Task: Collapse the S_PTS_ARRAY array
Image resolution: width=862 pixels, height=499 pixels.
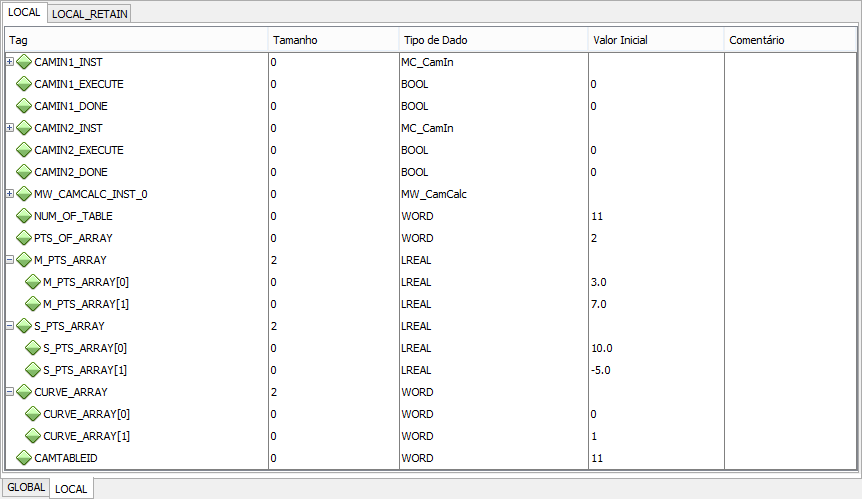Action: 9,325
